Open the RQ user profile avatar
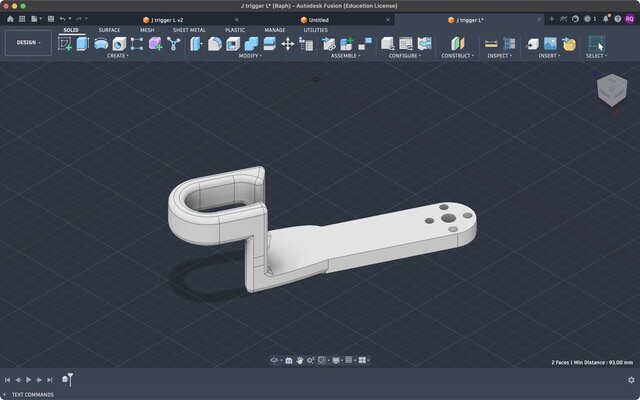The height and width of the screenshot is (400, 640). click(629, 19)
